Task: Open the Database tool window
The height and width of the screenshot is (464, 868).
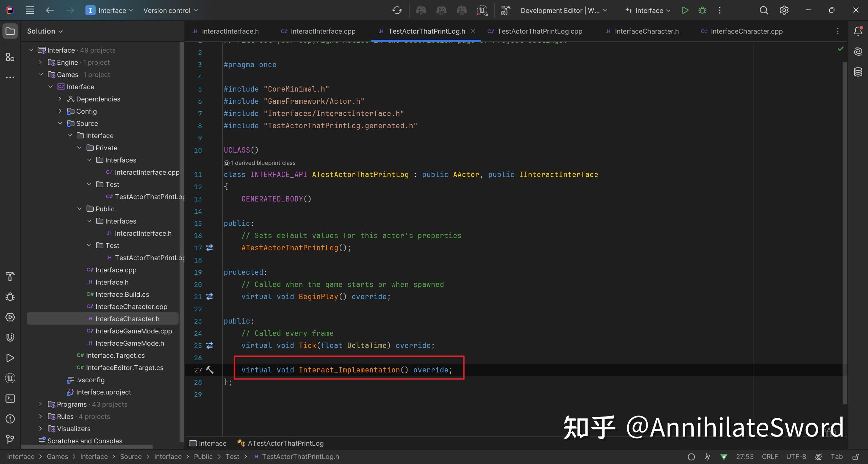Action: click(x=858, y=72)
